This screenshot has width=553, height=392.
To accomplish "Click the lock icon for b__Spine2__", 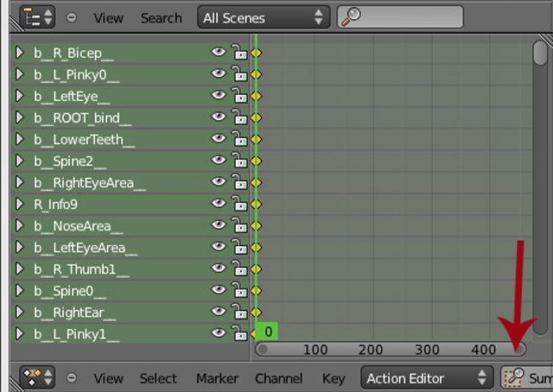I will point(239,161).
